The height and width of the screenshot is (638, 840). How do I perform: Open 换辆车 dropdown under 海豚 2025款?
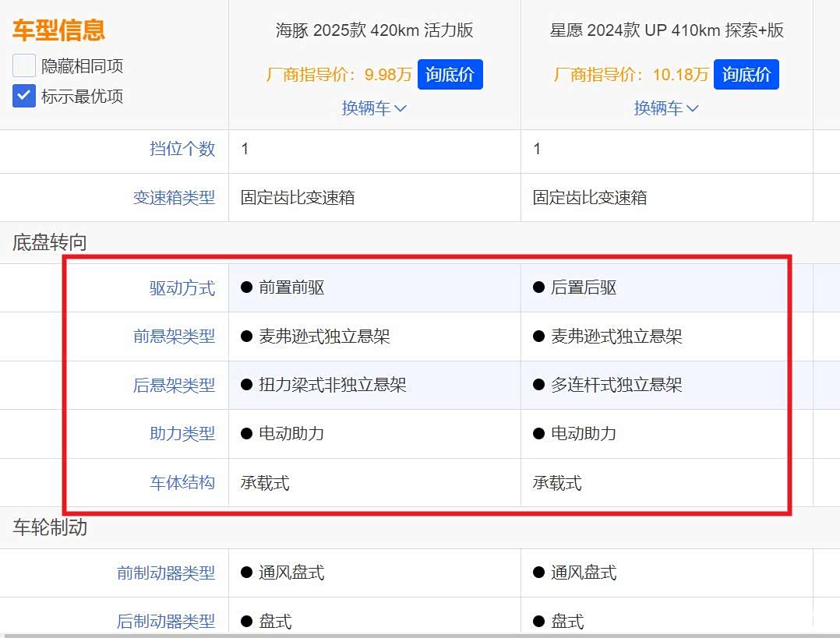coord(374,108)
